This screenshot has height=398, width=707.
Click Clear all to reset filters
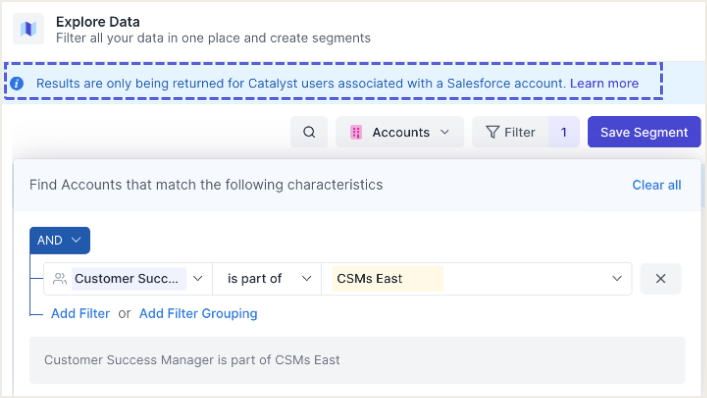[x=656, y=185]
